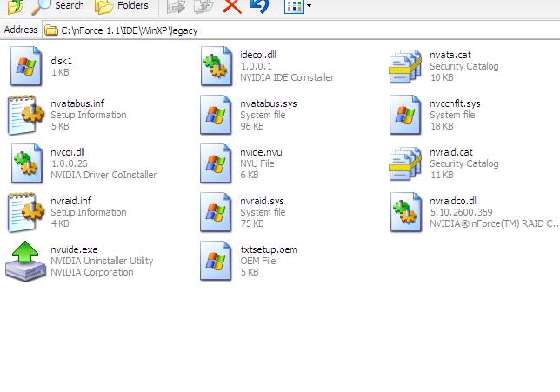Select the nvide.nvu file icon
The height and width of the screenshot is (392, 560).
click(216, 163)
